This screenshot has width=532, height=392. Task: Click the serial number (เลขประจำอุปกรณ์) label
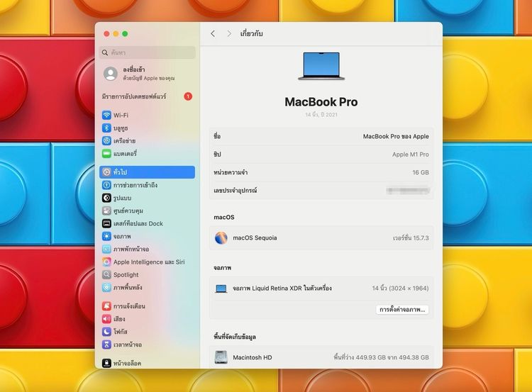pyautogui.click(x=235, y=190)
